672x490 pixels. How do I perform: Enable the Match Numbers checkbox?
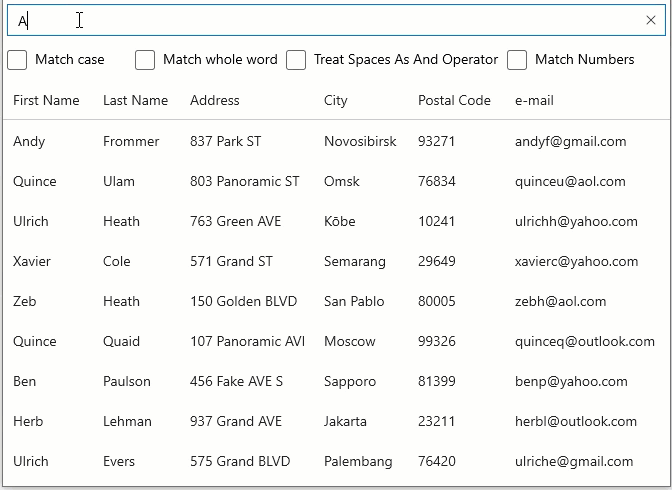click(x=517, y=60)
